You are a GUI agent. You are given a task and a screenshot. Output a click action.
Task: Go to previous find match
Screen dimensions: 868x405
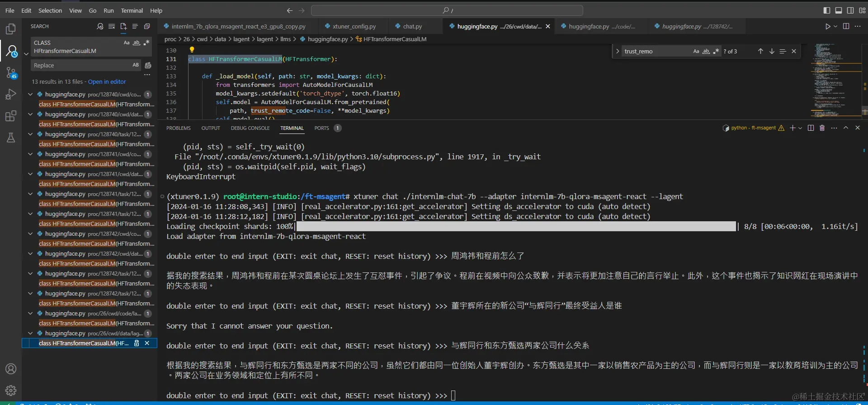click(x=760, y=51)
